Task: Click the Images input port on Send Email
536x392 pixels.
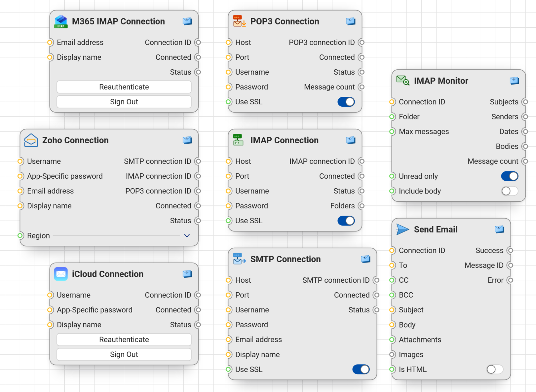Action: [x=392, y=354]
